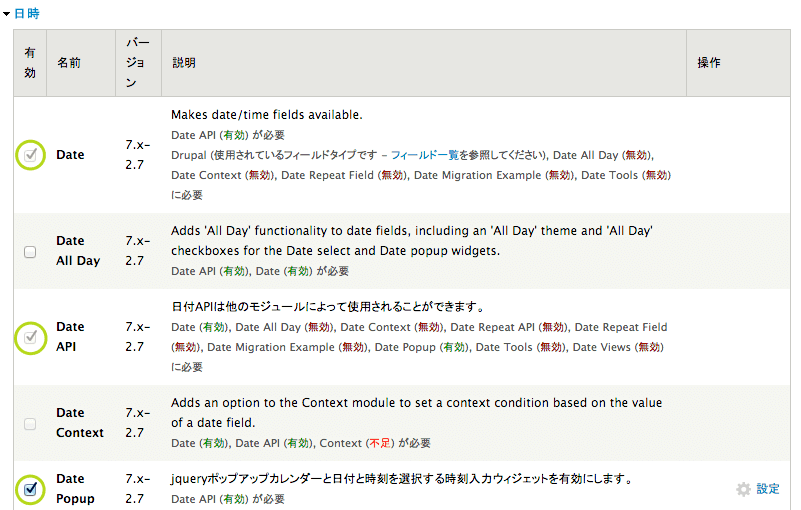Screen dimensions: 801x510
Task: Select the Date Popup module name
Action: pos(76,489)
